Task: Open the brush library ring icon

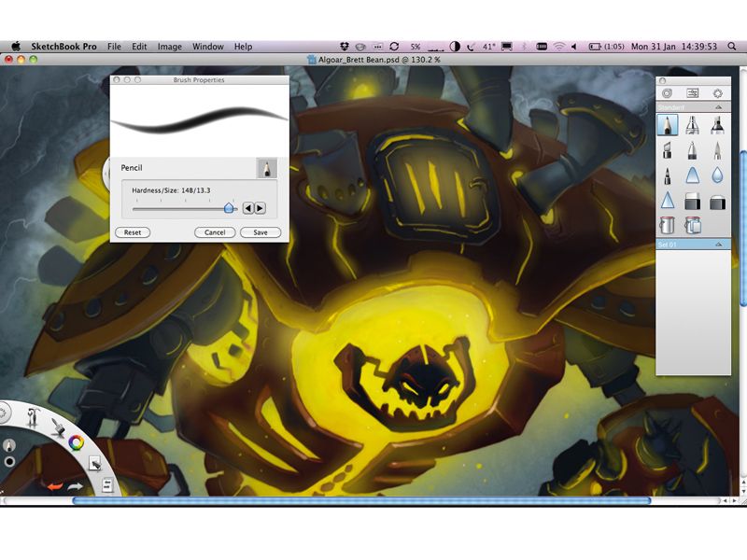Action: point(667,93)
